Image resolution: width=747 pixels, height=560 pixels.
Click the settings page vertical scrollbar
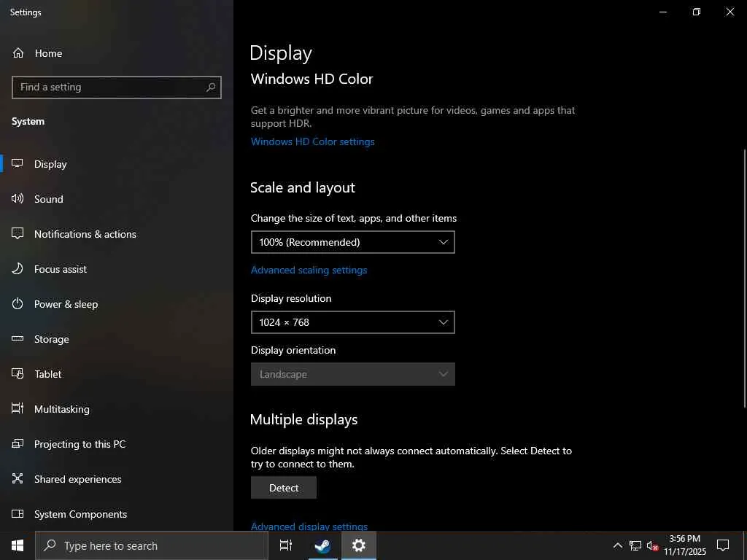pos(744,279)
